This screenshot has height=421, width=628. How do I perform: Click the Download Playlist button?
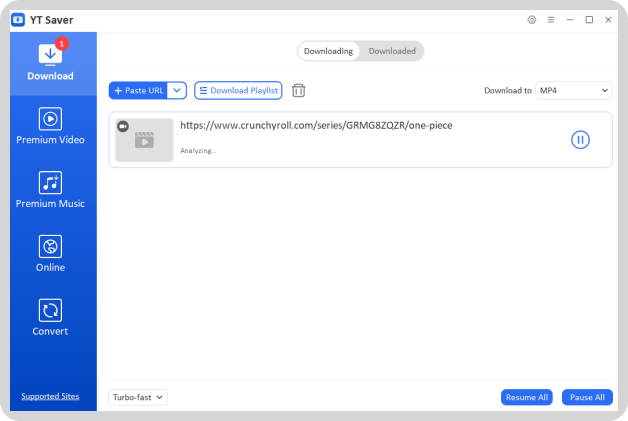click(238, 91)
